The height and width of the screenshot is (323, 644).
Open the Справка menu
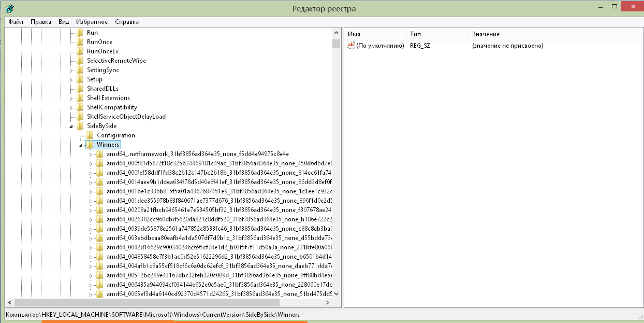point(127,22)
